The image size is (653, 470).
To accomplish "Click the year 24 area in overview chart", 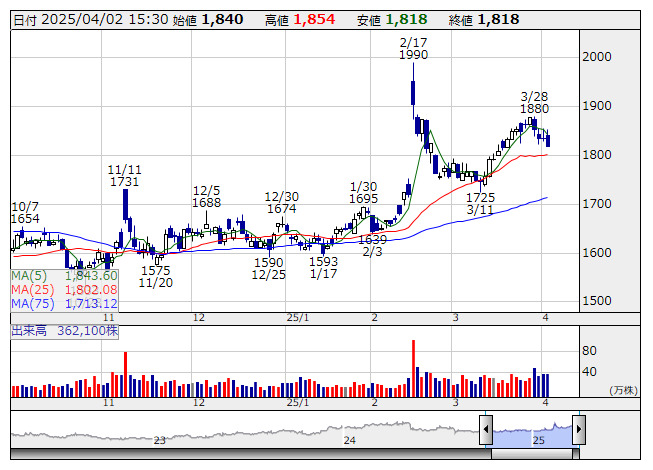I will pyautogui.click(x=349, y=439).
